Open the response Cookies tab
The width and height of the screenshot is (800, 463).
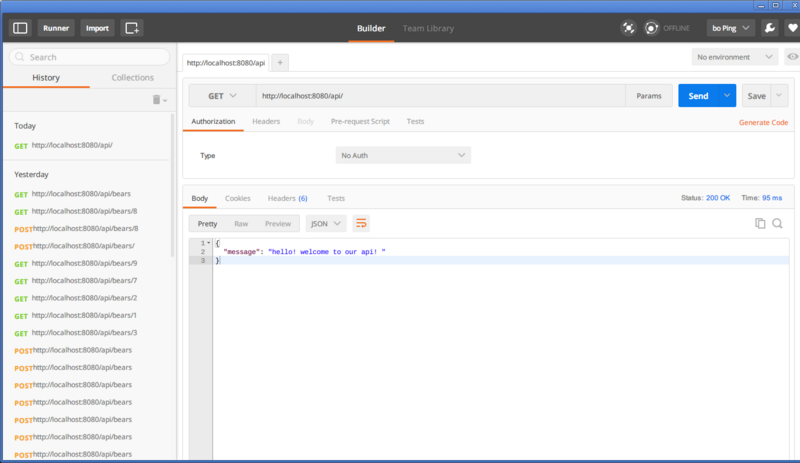tap(237, 198)
